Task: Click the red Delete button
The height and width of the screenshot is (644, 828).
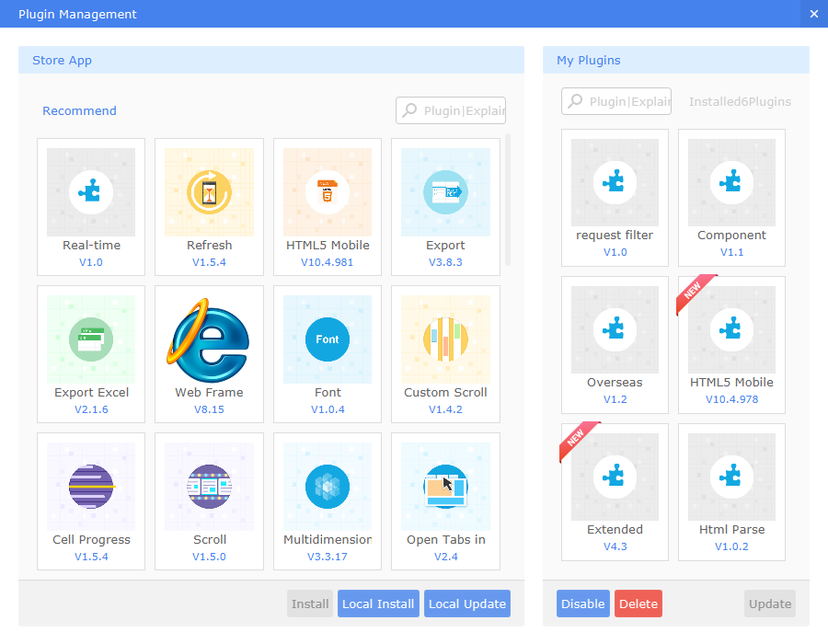Action: tap(638, 604)
